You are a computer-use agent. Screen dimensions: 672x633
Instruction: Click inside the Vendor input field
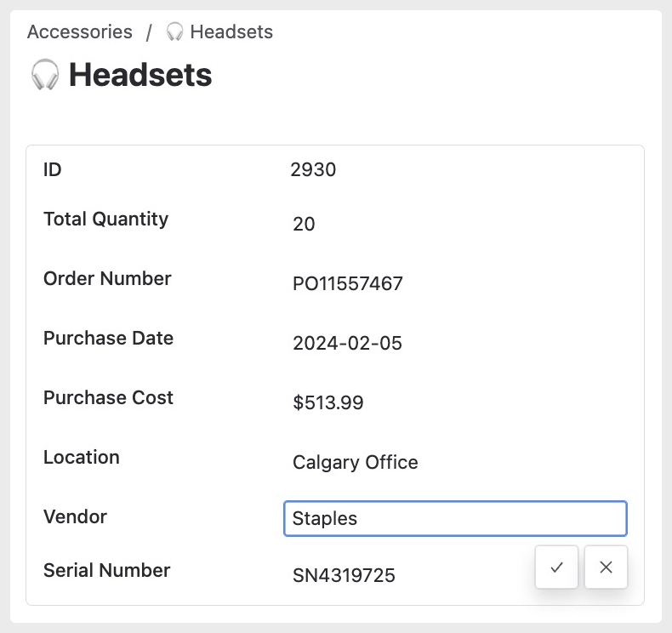click(x=455, y=518)
